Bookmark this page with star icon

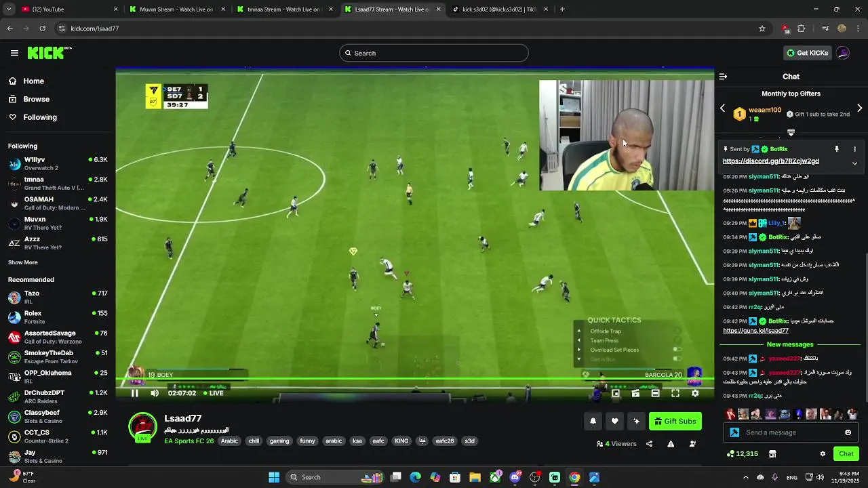pyautogui.click(x=762, y=28)
